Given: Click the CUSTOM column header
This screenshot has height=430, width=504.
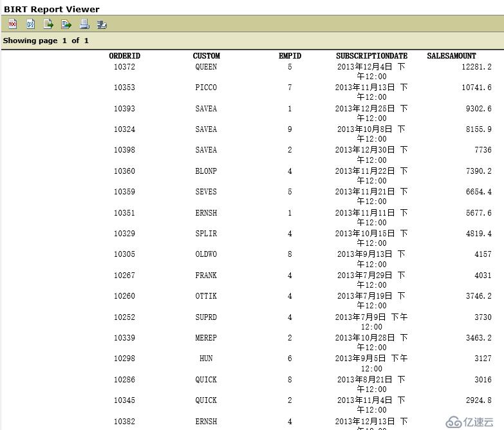Looking at the screenshot, I should 207,56.
